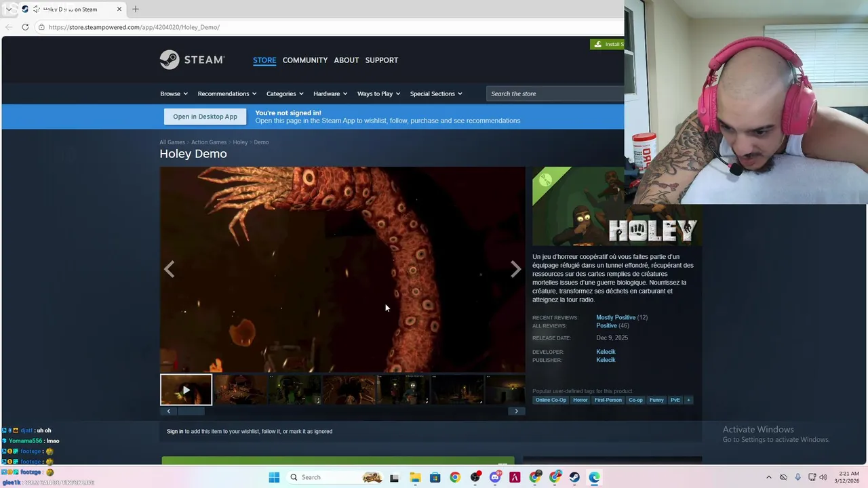
Task: Select the Online Co-Op tag
Action: [551, 400]
